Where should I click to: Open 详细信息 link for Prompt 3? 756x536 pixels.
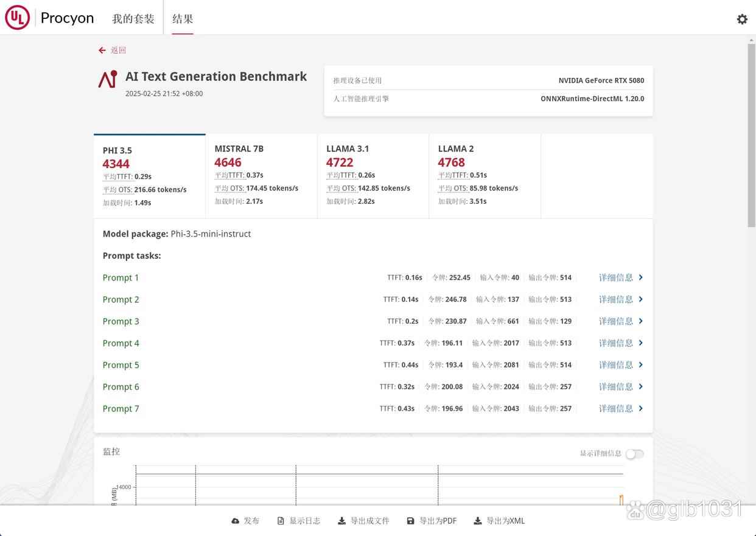pyautogui.click(x=616, y=321)
